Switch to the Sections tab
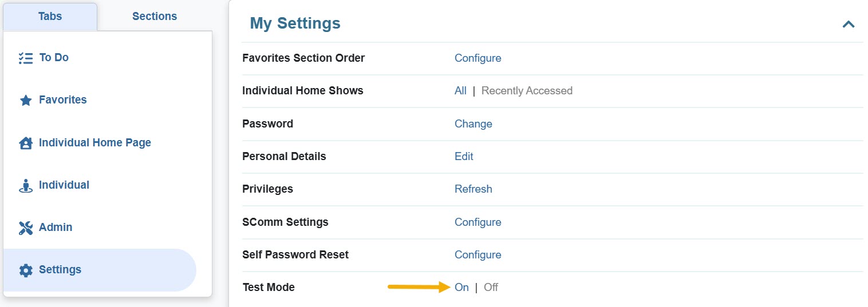Viewport: 868px width, 307px height. (155, 17)
